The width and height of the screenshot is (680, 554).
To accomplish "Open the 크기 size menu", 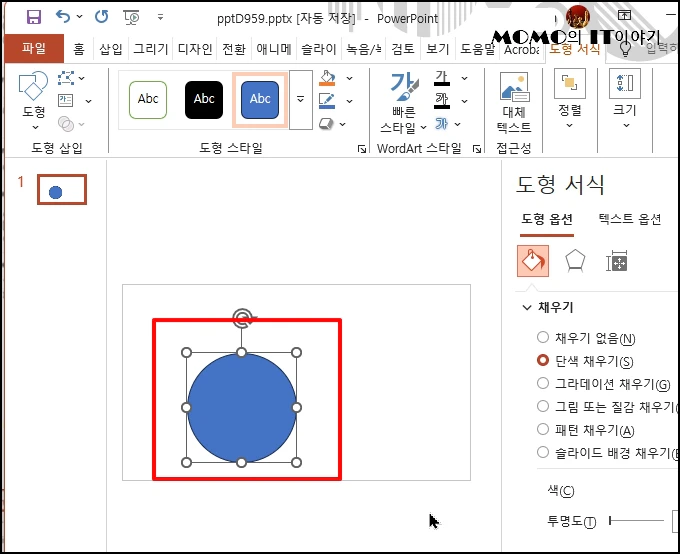I will pos(625,99).
